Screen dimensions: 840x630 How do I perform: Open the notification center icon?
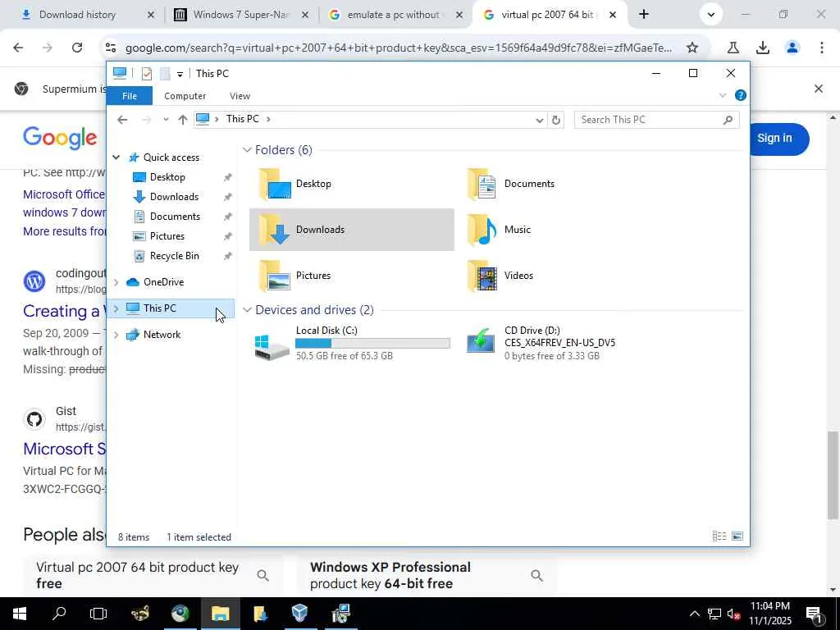[814, 614]
